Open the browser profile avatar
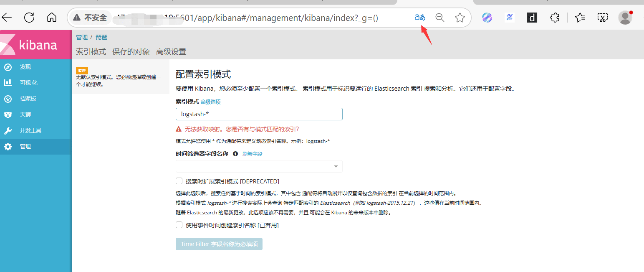This screenshot has width=644, height=272. point(625,18)
